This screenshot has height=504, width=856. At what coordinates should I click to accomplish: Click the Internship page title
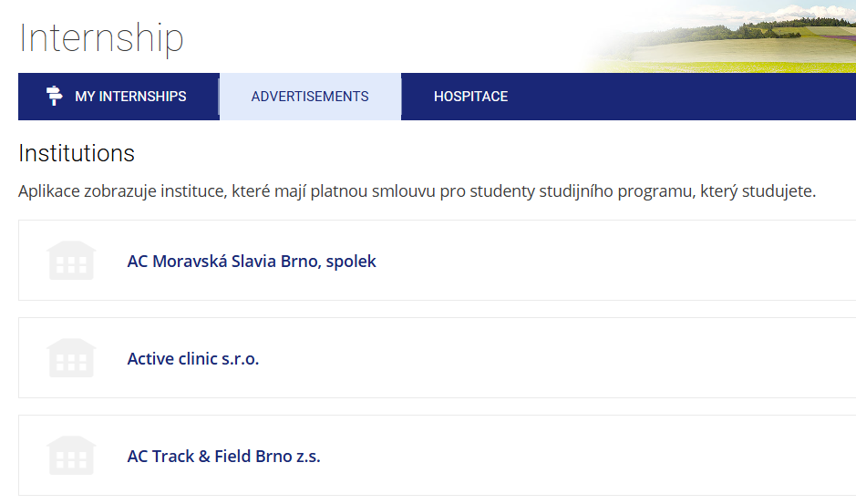(101, 38)
